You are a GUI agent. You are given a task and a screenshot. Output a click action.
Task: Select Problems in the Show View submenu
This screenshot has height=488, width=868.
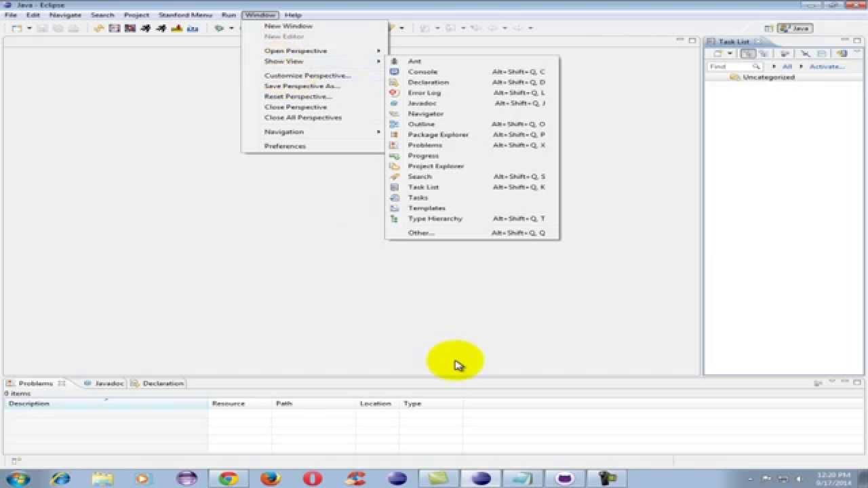471,145
